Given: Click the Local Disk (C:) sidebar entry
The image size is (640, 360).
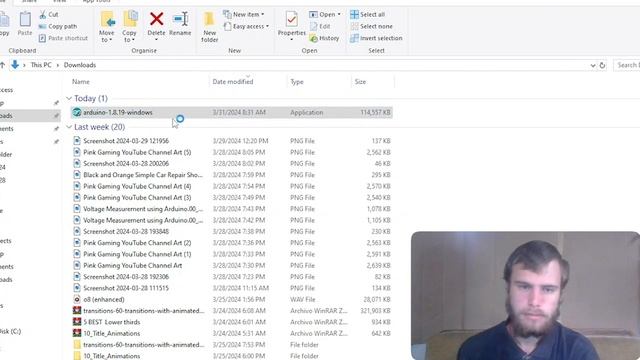Looking at the screenshot, I should point(10,331).
